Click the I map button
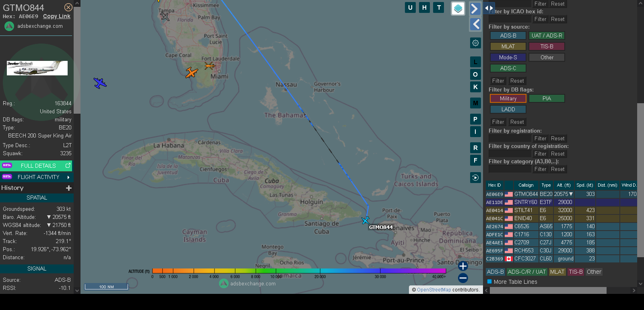 475,132
